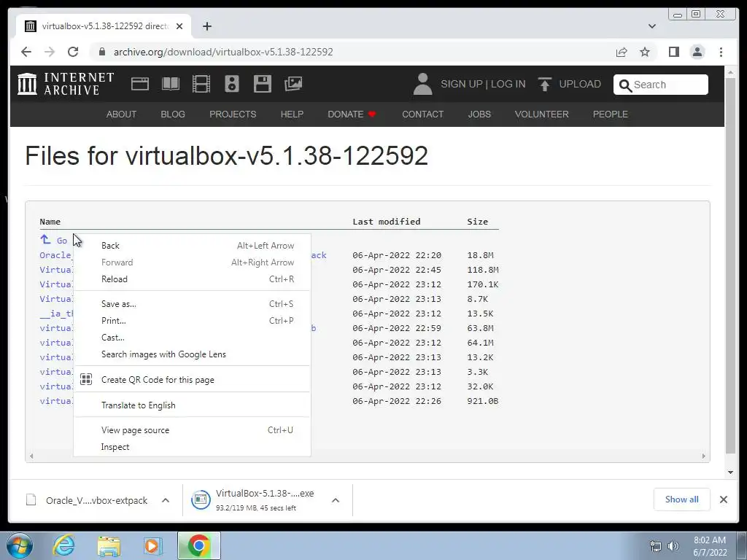This screenshot has width=747, height=560.
Task: Expand Oracle extpack download options
Action: pyautogui.click(x=166, y=500)
